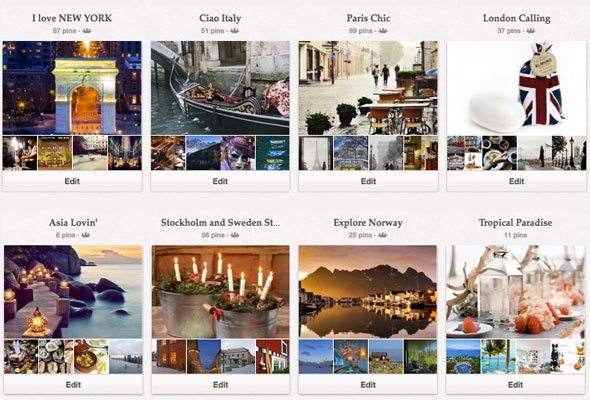Click group board icon under Ciao Italy
The image size is (590, 400).
pyautogui.click(x=234, y=30)
